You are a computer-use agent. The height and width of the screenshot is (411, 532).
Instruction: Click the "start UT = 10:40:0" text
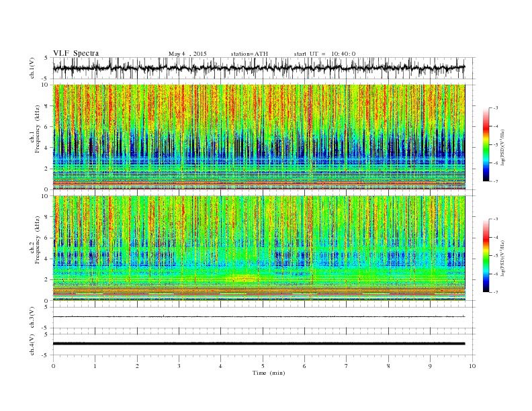click(324, 54)
